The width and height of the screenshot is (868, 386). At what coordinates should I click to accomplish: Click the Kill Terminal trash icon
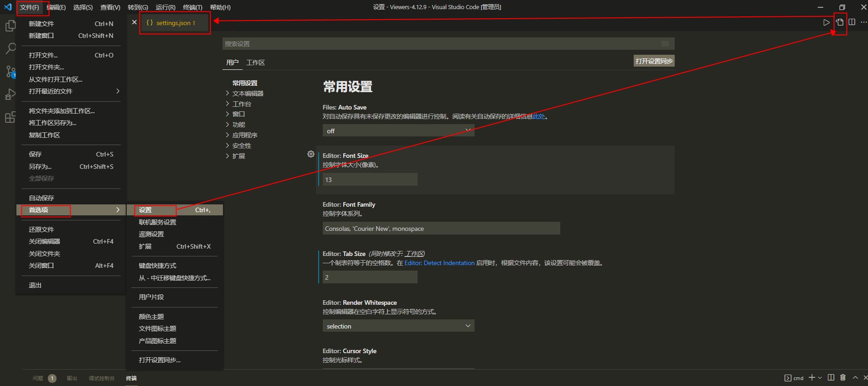[843, 377]
